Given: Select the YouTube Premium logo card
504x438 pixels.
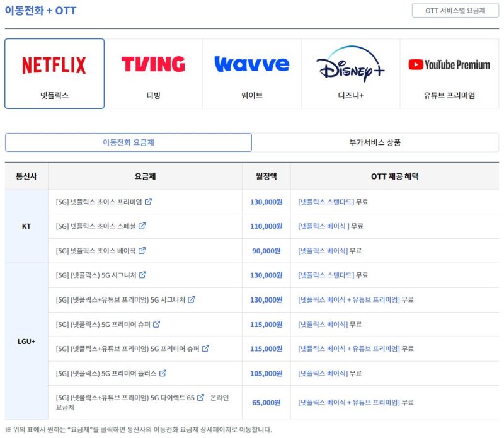Looking at the screenshot, I should (x=449, y=74).
